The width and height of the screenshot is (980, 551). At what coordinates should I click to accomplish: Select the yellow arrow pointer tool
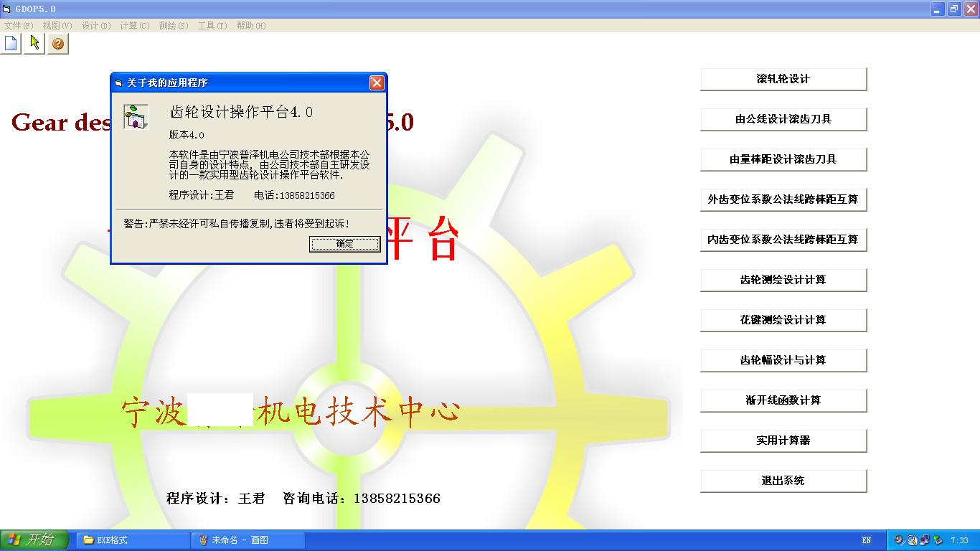34,43
